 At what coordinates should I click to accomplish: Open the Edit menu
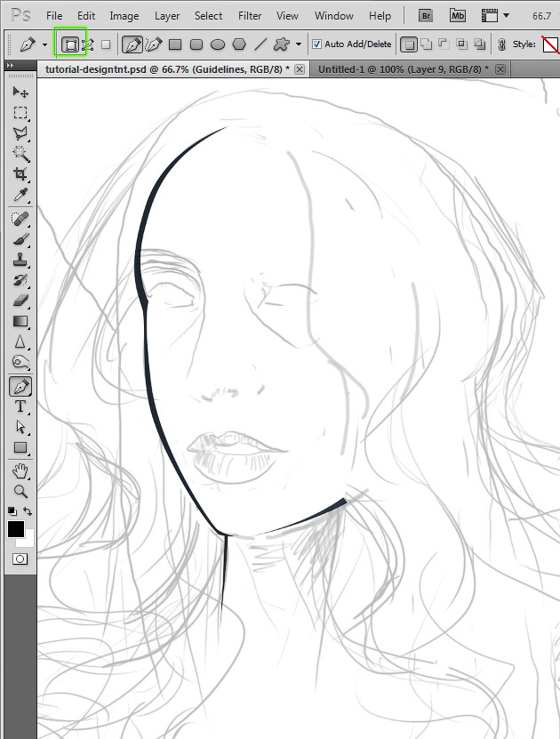tap(86, 15)
